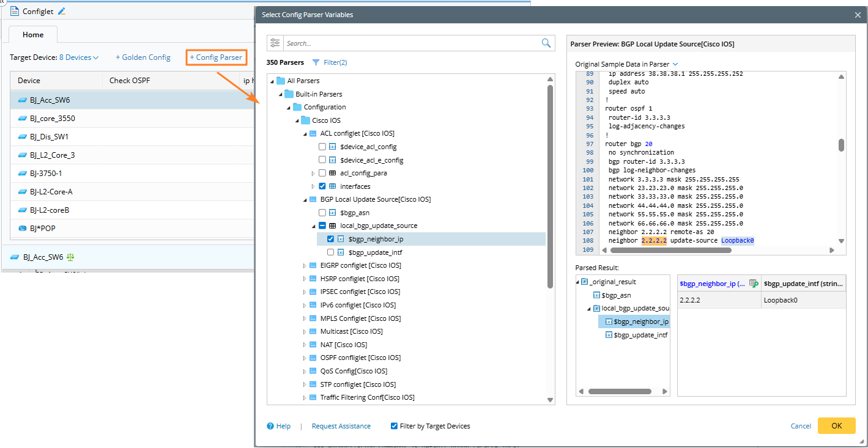
Task: Select the Home tab
Action: pyautogui.click(x=33, y=35)
